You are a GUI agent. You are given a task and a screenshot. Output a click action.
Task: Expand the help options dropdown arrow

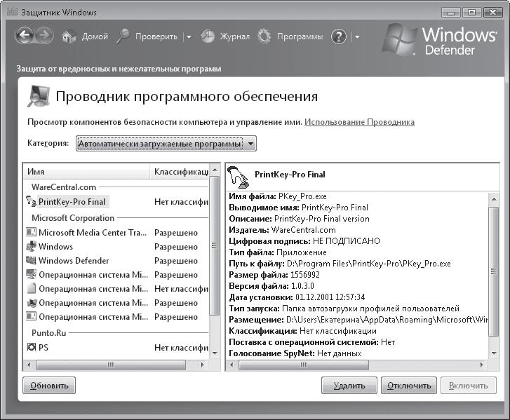click(356, 37)
